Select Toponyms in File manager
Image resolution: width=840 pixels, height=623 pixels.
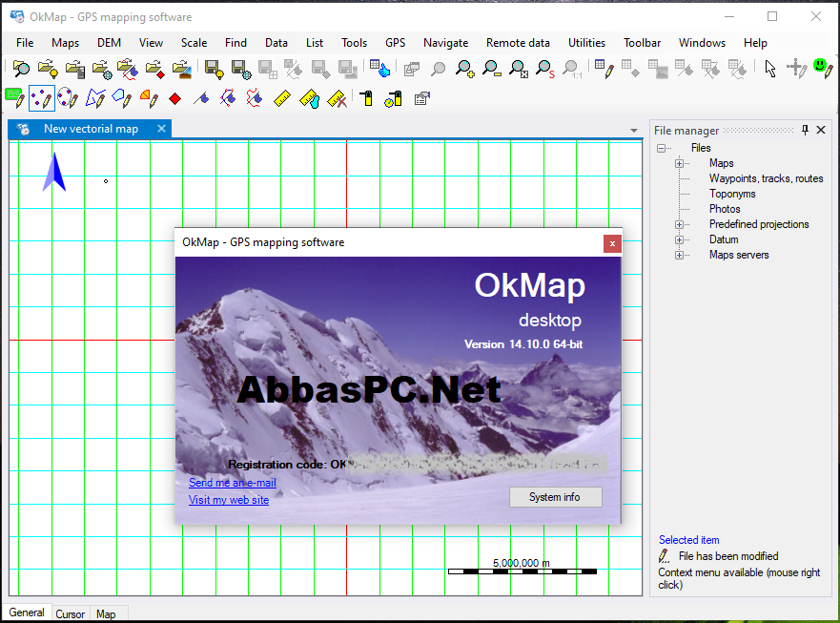pos(732,194)
